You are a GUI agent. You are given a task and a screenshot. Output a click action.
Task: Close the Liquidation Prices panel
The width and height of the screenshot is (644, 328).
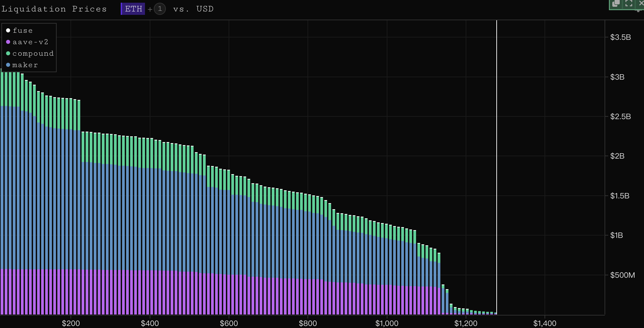[x=641, y=3]
